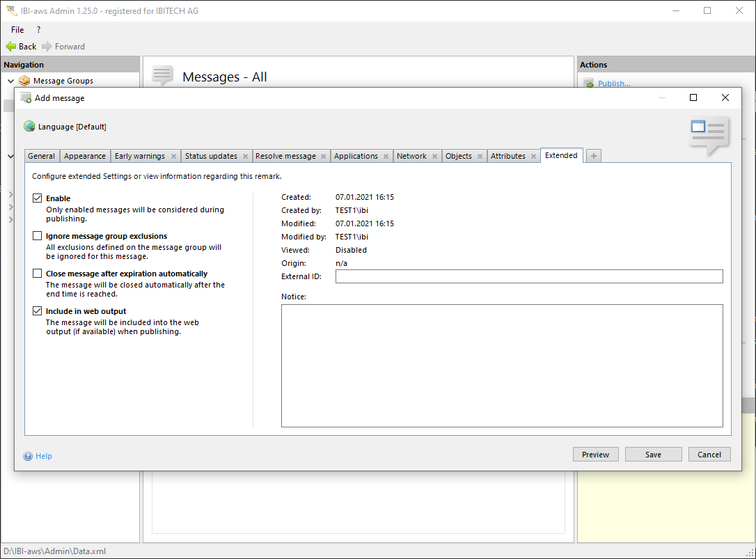Collapse the Message Groups tree node
Viewport: 756px width, 559px height.
tap(10, 81)
